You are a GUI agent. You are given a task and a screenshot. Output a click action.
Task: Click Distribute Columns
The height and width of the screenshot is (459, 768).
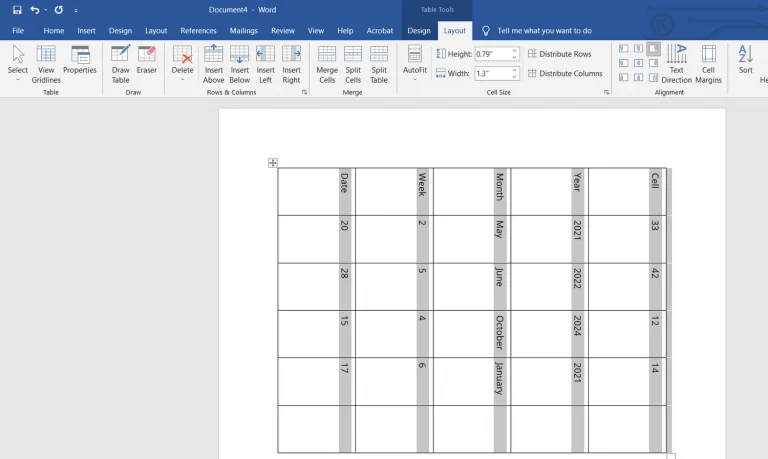[x=565, y=73]
